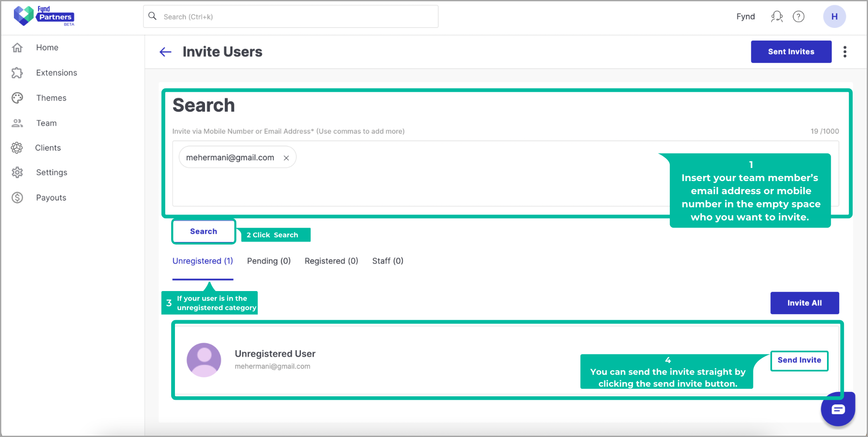Click the Payouts dollar icon

tap(17, 198)
